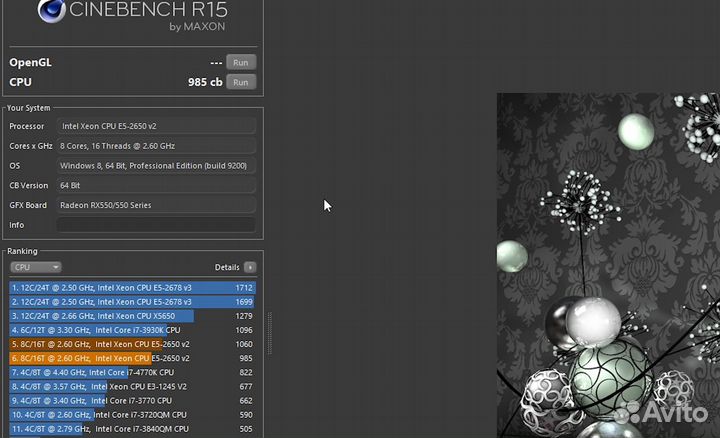Click the GFX Board field Radeon RX550

point(156,205)
